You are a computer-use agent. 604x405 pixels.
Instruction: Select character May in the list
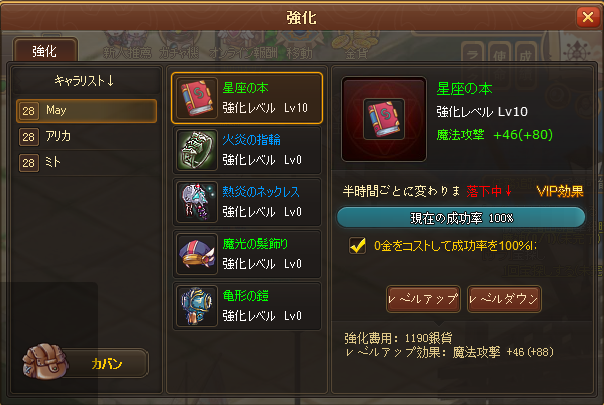pos(87,111)
